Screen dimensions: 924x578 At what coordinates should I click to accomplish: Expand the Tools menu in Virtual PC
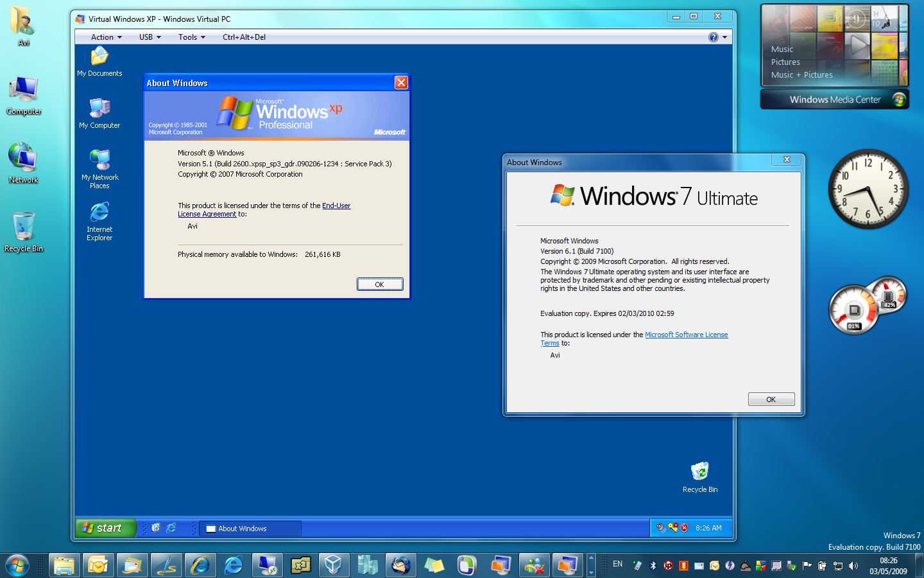pos(192,37)
